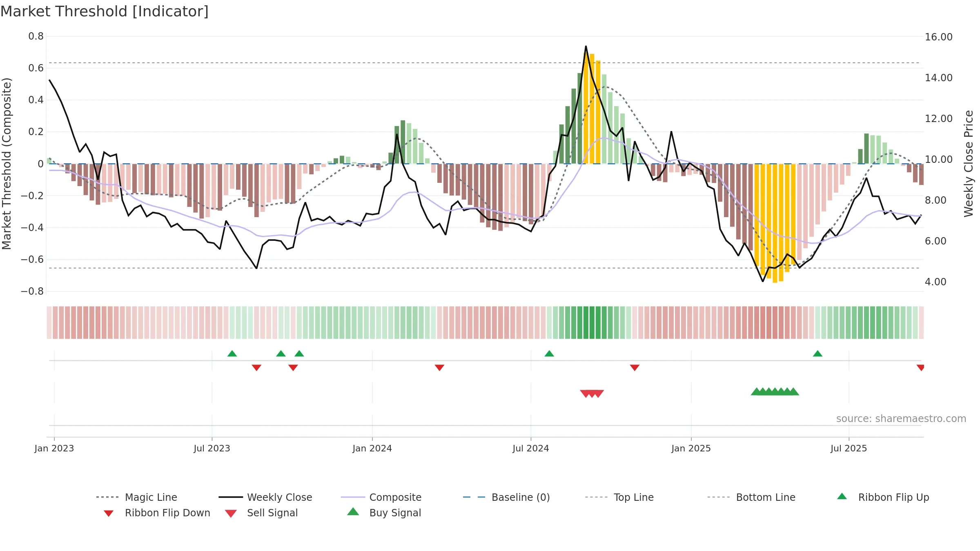This screenshot has height=551, width=980.
Task: Click the Jul 2025 x-axis label
Action: pos(849,449)
